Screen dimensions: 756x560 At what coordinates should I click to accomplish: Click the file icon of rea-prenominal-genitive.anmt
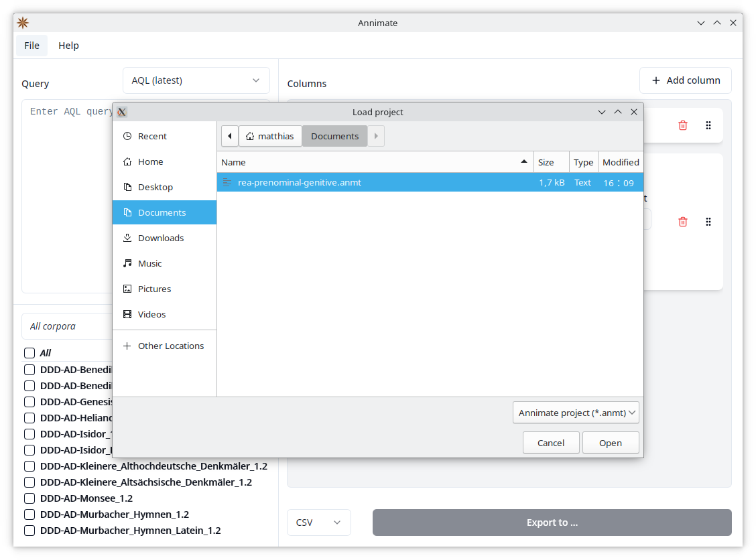coord(227,183)
